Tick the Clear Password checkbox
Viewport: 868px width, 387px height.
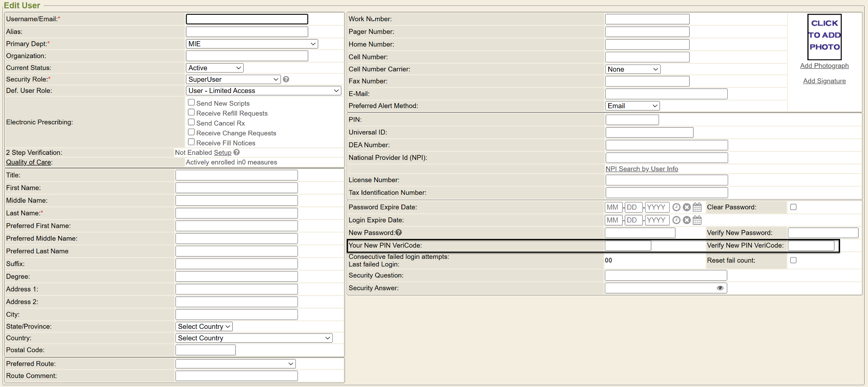[x=793, y=207]
